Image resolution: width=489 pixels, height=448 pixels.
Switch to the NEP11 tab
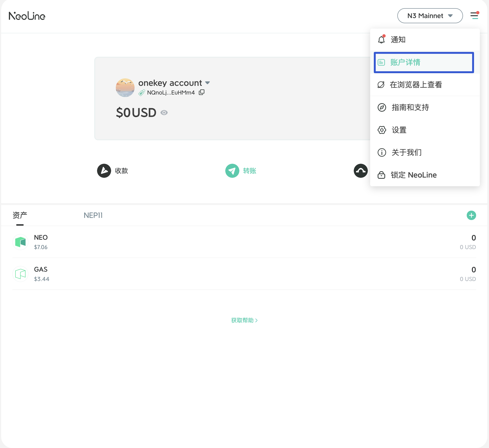point(93,215)
